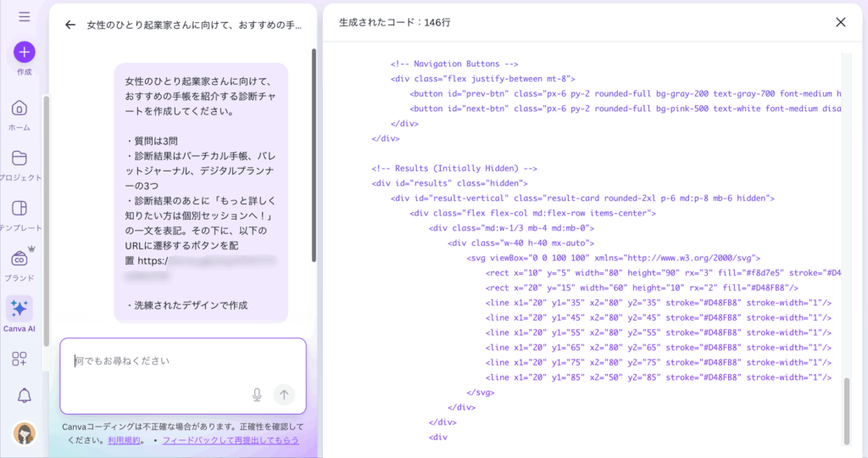Open the 利用規約 link
Screen dimensions: 868x458
124,440
